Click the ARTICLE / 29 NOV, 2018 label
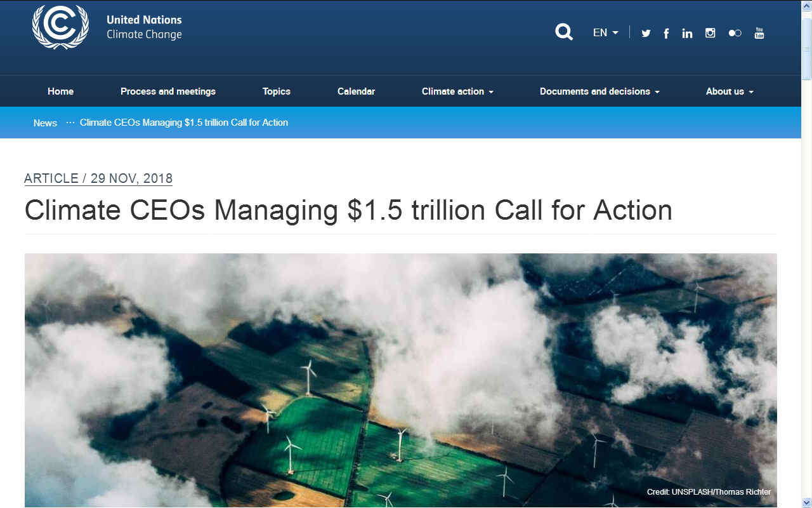The width and height of the screenshot is (812, 508). [x=98, y=178]
